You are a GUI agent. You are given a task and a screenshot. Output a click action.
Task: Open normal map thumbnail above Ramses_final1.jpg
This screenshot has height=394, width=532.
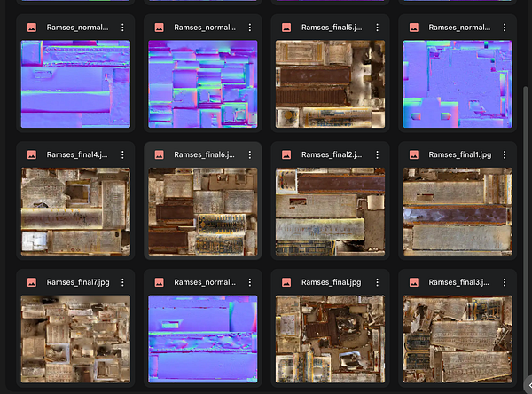[458, 84]
